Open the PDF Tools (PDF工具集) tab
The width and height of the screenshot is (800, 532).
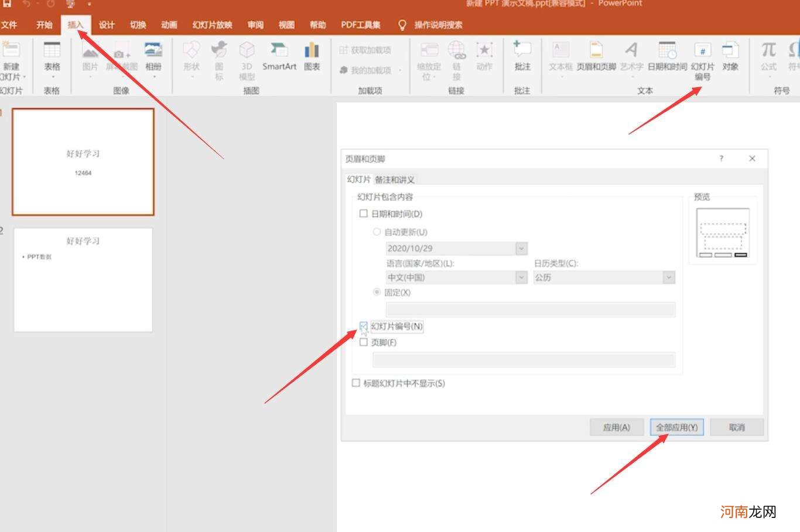click(361, 25)
